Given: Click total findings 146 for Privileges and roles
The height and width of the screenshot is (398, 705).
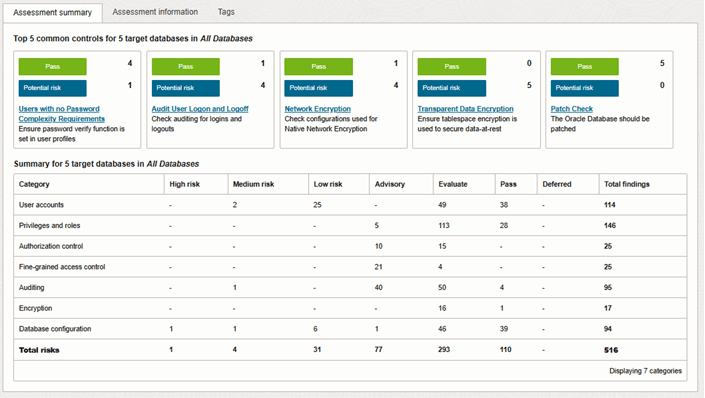Looking at the screenshot, I should [610, 225].
